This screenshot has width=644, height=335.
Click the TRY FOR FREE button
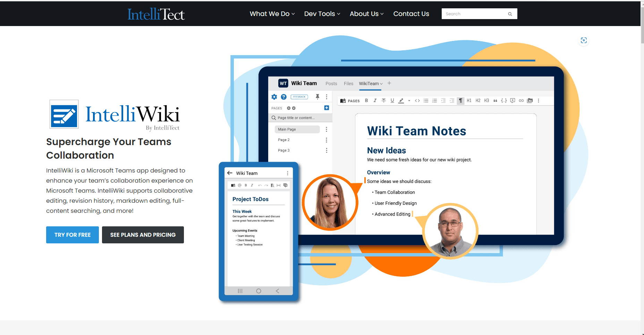(73, 235)
